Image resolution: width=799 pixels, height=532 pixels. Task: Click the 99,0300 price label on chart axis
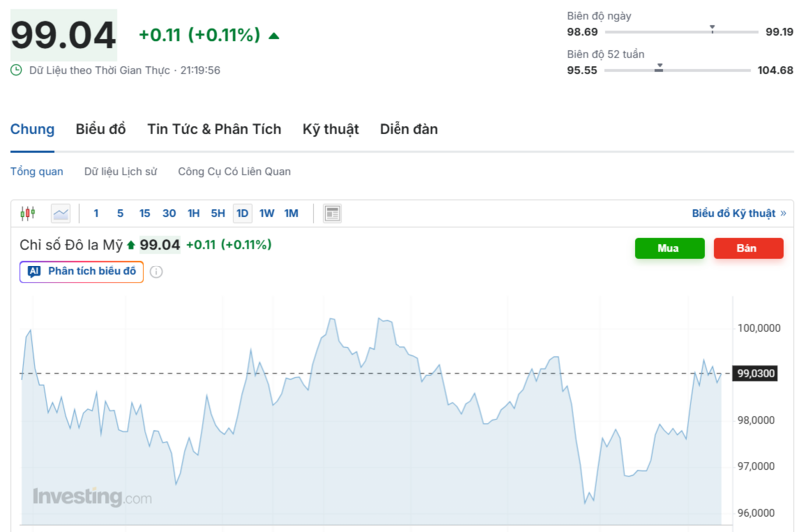pos(756,373)
